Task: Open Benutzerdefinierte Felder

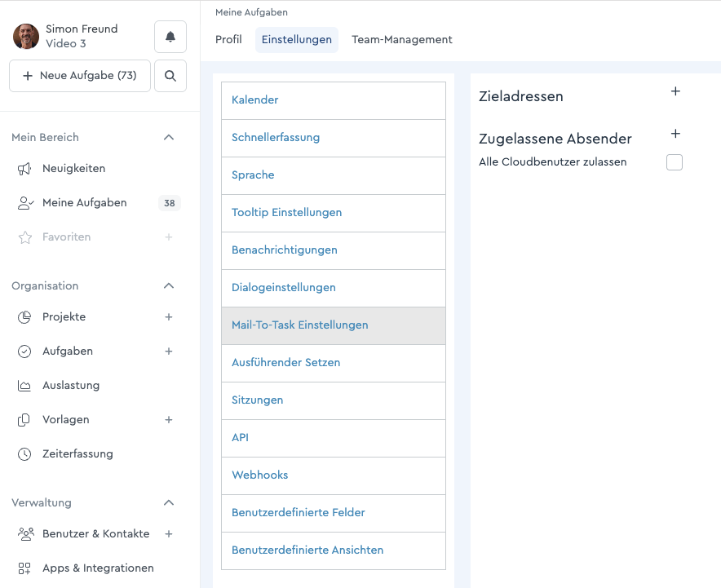Action: 334,513
